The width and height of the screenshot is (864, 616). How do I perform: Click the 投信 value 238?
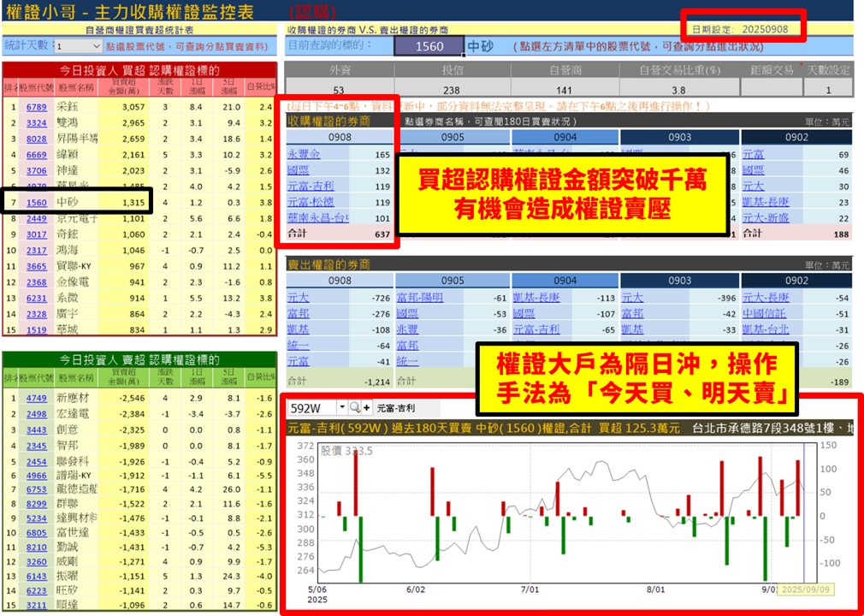tap(452, 91)
